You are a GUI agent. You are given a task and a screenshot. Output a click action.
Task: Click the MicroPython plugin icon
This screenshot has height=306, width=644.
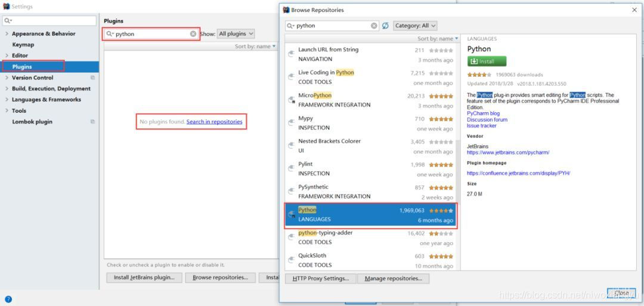pos(291,100)
